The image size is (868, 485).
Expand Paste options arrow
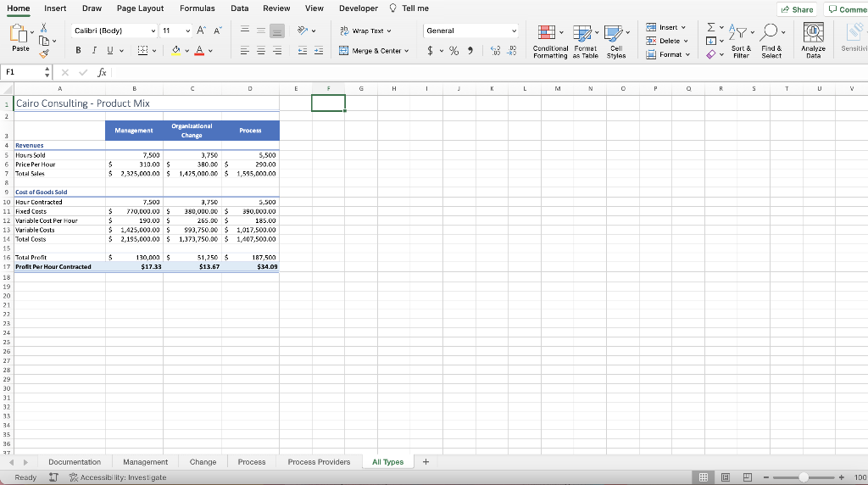pos(32,32)
